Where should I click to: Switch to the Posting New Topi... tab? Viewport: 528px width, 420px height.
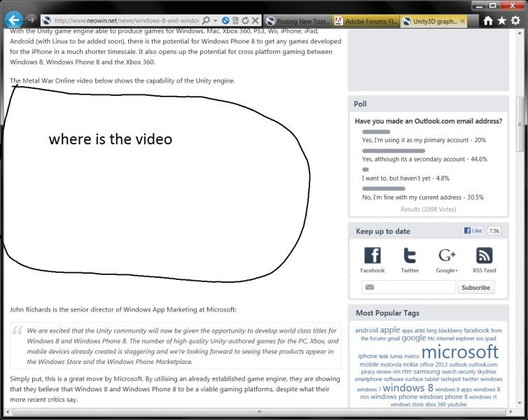tap(298, 21)
